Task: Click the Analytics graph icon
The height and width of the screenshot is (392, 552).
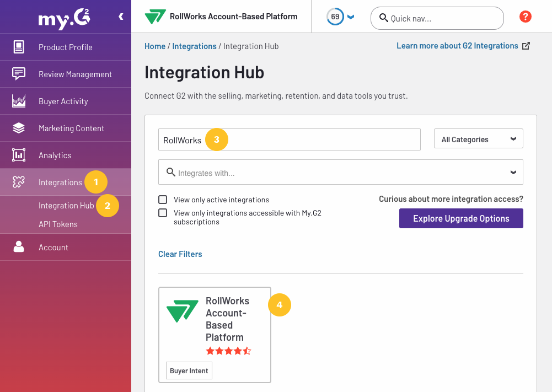Action: (19, 155)
